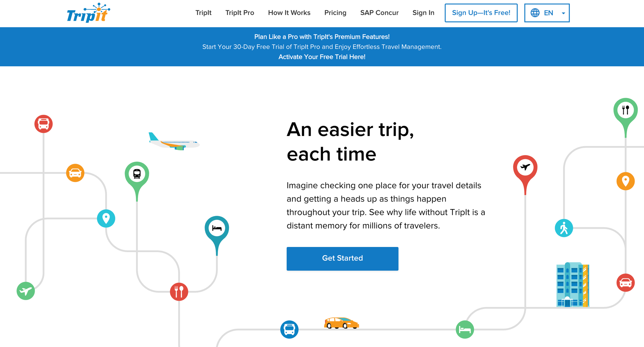644x347 pixels.
Task: Click the teal hotel bed map pin
Action: 217,228
